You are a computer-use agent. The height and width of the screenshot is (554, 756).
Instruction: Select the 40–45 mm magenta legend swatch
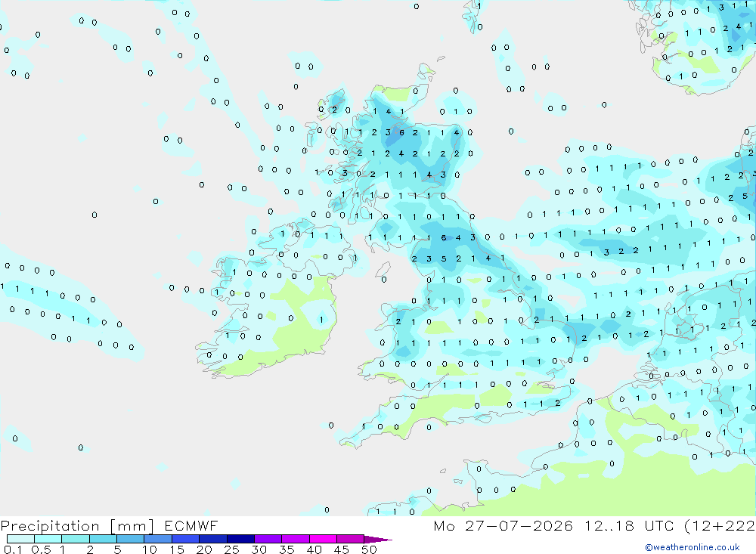coord(323,539)
